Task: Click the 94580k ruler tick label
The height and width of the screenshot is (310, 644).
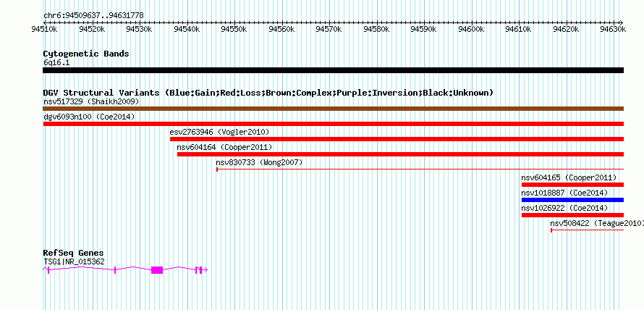Action: pyautogui.click(x=376, y=29)
